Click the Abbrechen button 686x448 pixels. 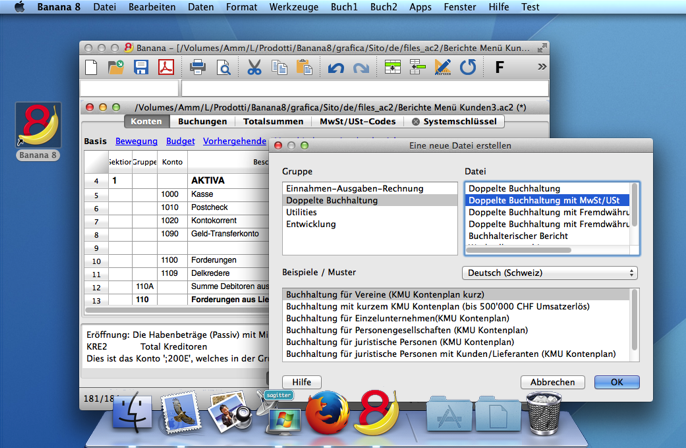coord(553,382)
